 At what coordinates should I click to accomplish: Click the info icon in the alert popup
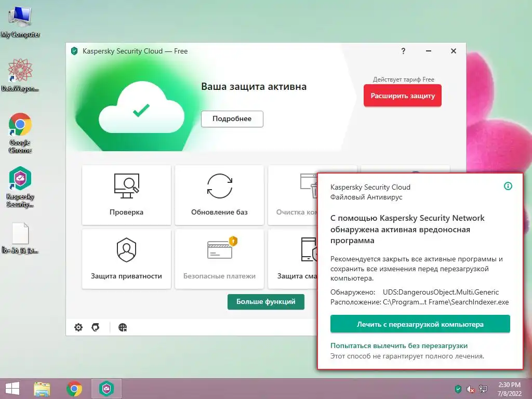(x=508, y=186)
